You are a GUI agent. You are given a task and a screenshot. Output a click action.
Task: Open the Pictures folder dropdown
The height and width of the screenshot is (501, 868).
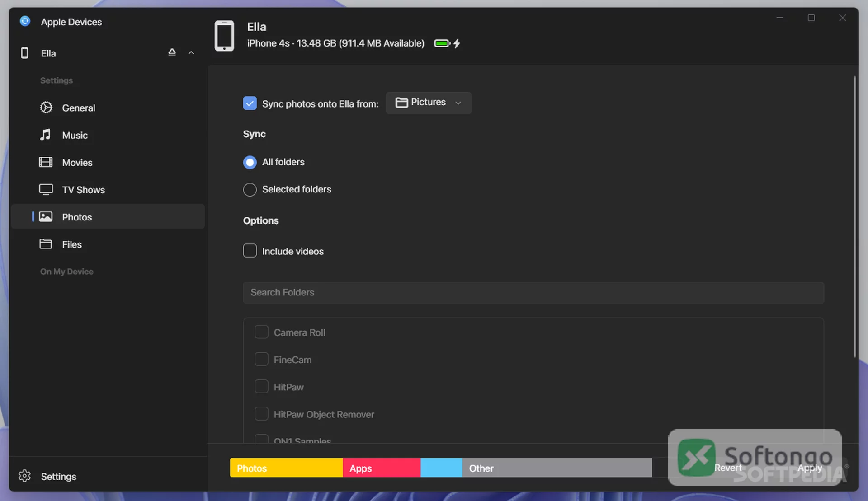click(429, 103)
